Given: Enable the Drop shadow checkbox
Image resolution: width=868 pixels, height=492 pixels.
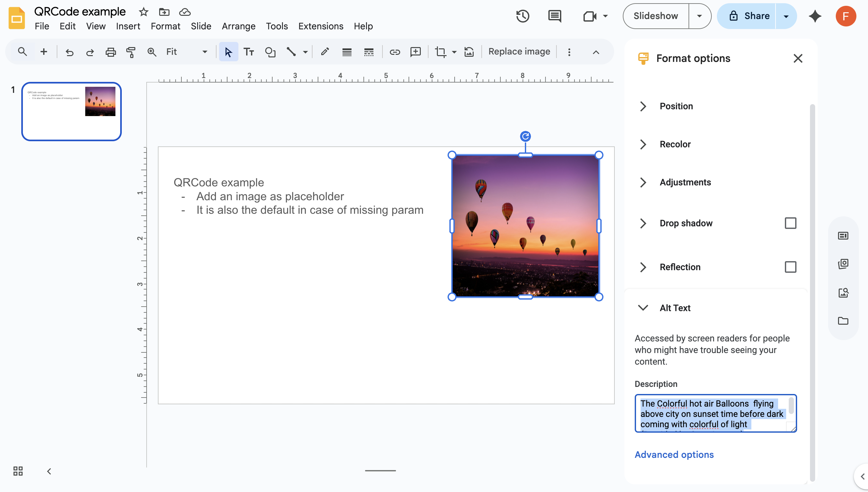Looking at the screenshot, I should coord(790,223).
